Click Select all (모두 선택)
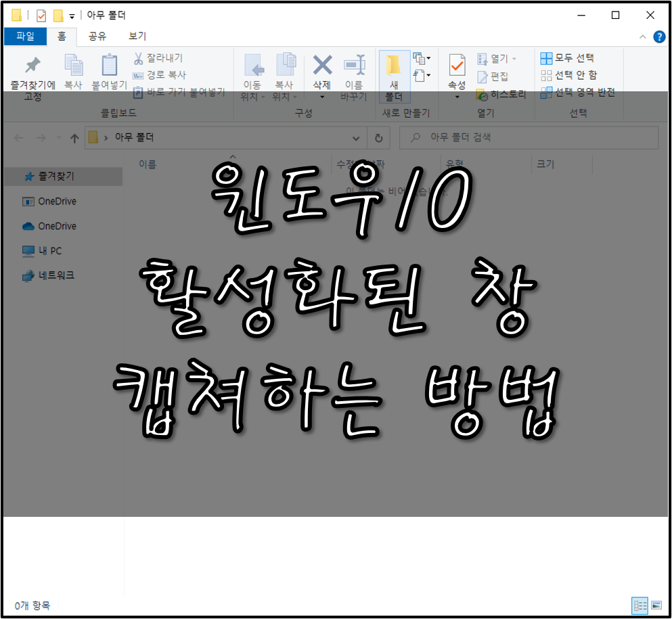This screenshot has height=619, width=672. tap(567, 58)
